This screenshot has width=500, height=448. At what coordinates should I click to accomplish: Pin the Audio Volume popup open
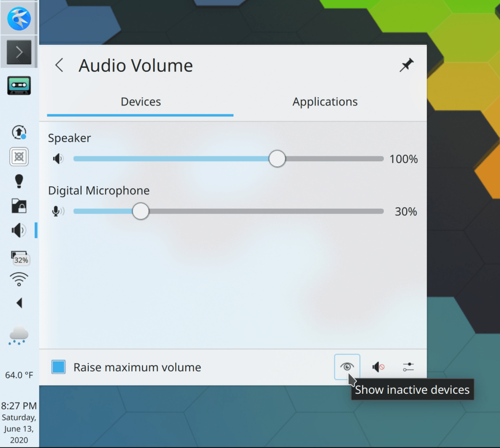tap(406, 65)
